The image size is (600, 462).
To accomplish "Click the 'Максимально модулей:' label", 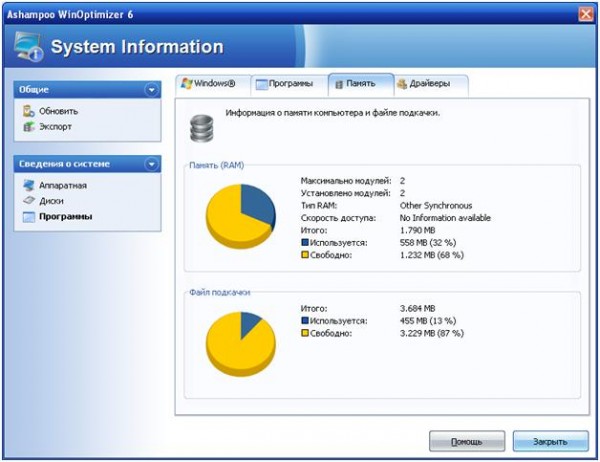I will [x=346, y=181].
